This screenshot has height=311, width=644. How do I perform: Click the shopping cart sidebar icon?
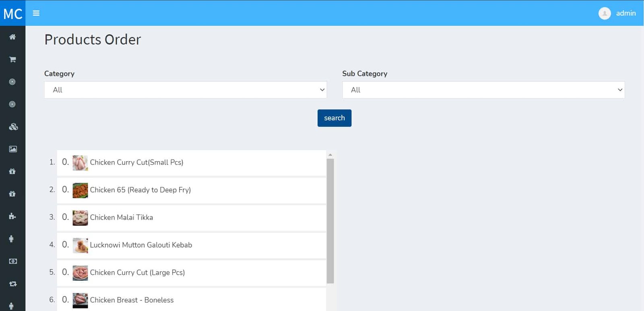point(12,60)
